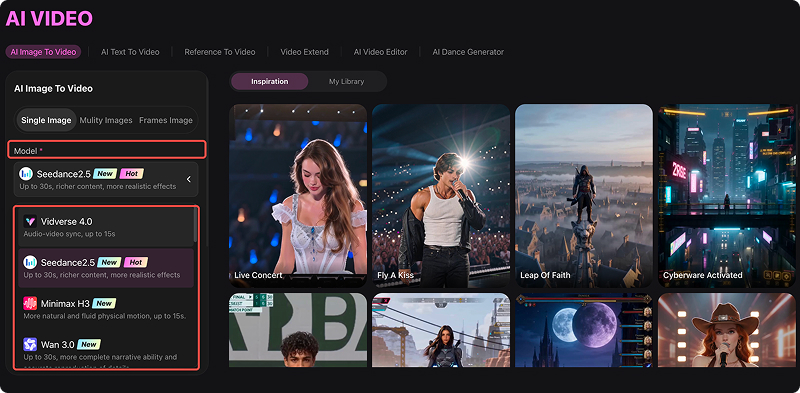Click the selected Seedance2.5 model box
Viewport: 800px width, 393px height.
click(x=106, y=179)
